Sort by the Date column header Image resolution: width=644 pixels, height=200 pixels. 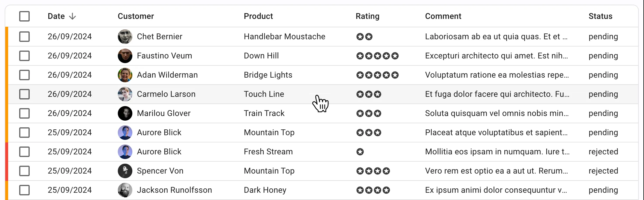[56, 16]
